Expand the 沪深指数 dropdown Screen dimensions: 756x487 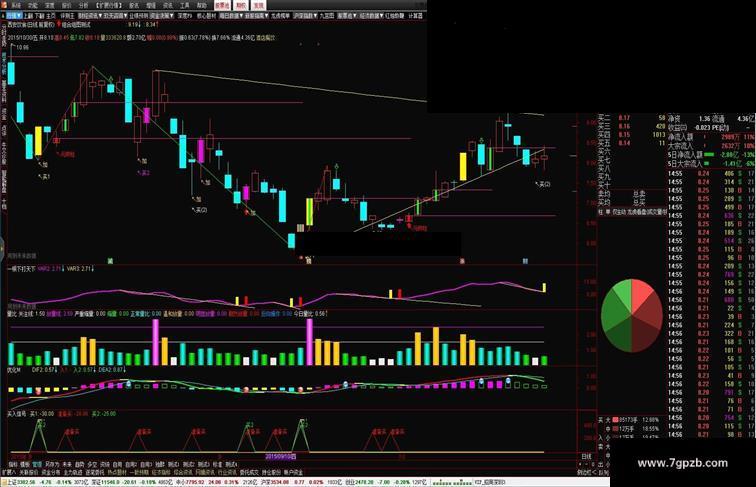tap(305, 16)
